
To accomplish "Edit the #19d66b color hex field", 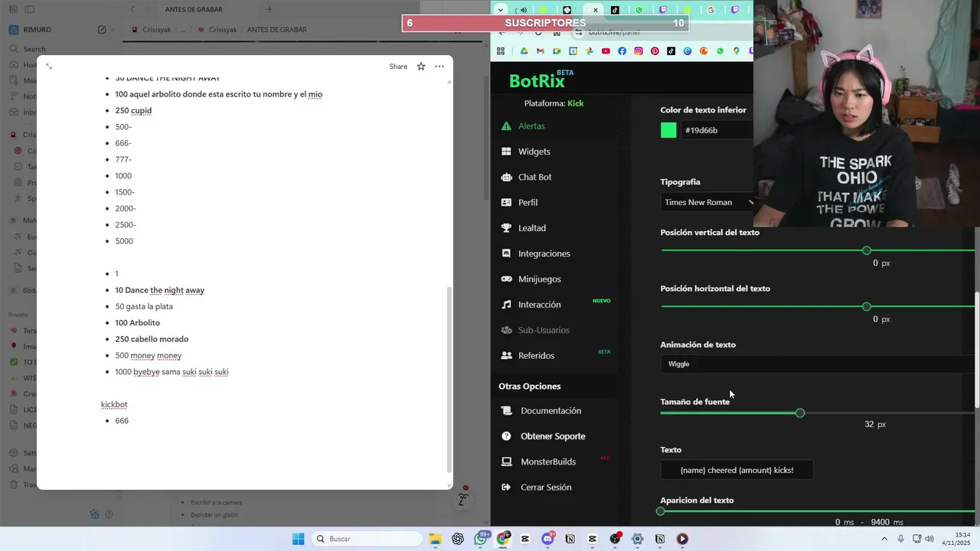I will pyautogui.click(x=717, y=130).
